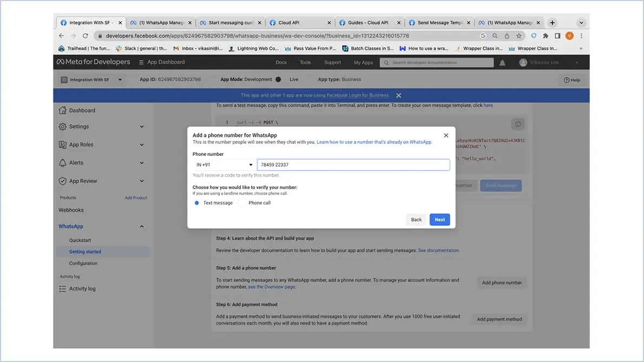
Task: Copy the curl command with copy icon
Action: click(x=518, y=124)
